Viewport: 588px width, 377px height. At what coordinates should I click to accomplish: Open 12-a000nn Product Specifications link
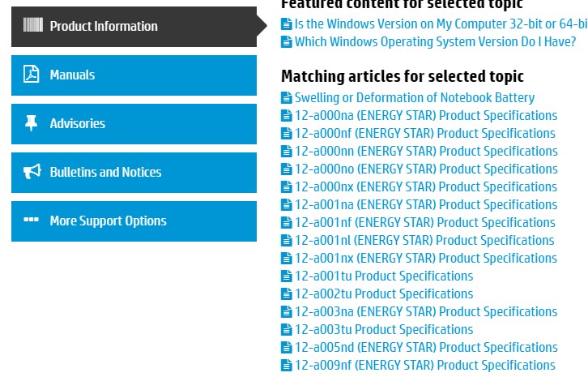click(426, 151)
